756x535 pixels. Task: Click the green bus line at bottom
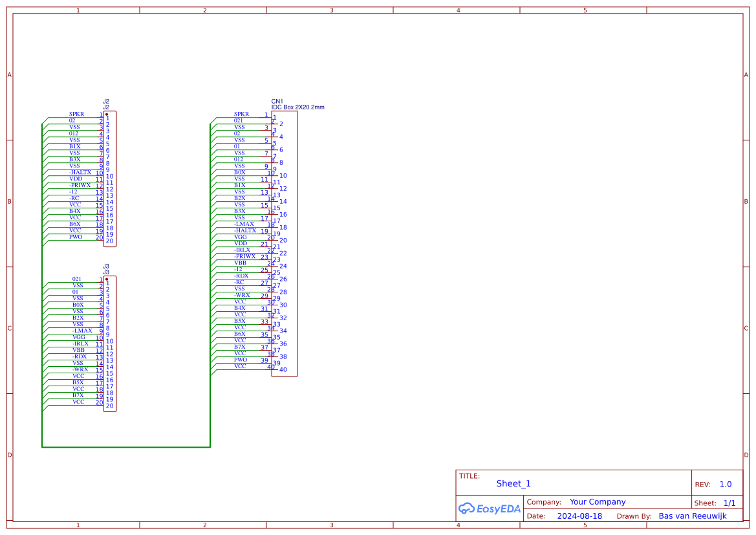(x=126, y=447)
